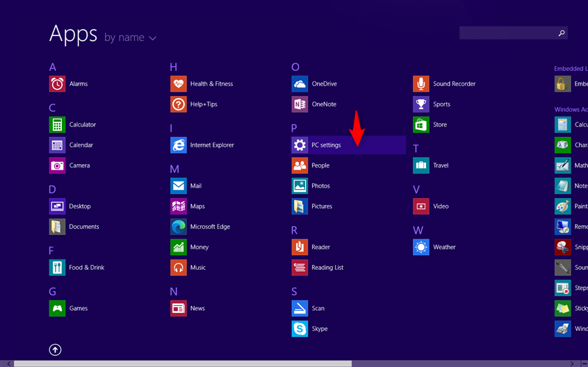Viewport: 588px width, 367px height.
Task: Open the People app icon
Action: (300, 165)
